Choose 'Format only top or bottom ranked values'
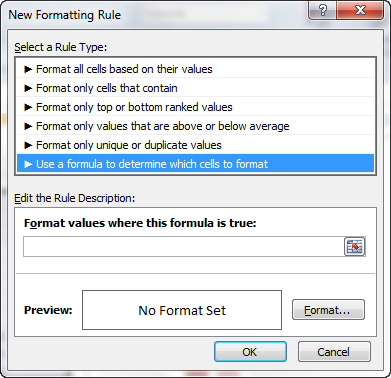 (x=196, y=107)
